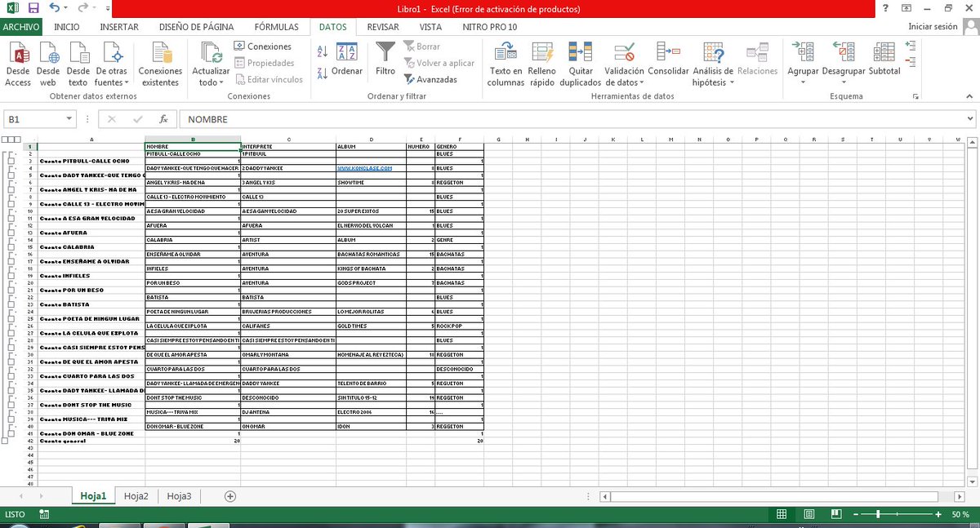
Task: Toggle the Filtro funnel
Action: click(385, 60)
